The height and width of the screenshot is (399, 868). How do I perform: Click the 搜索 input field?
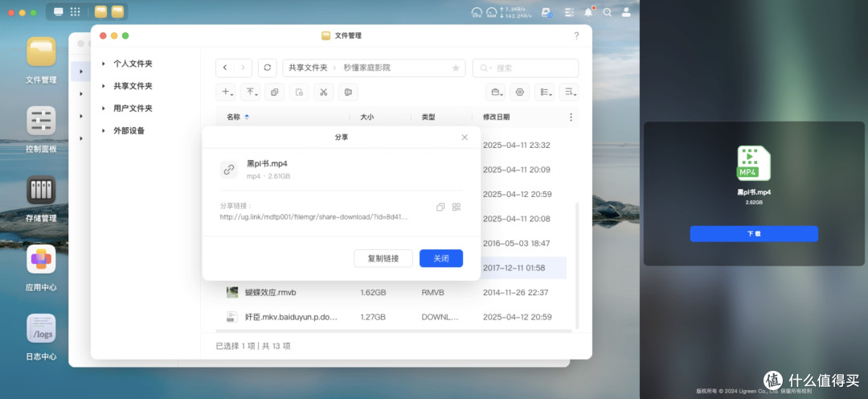(x=526, y=68)
